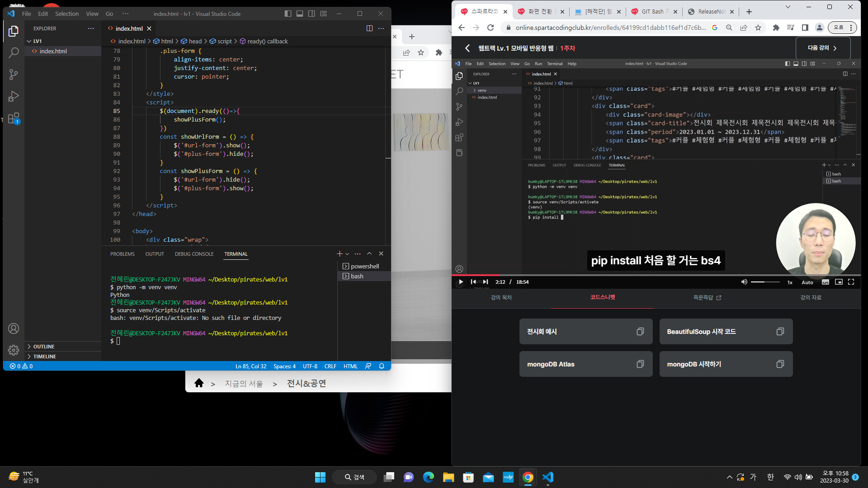868x488 pixels.
Task: Click the errors and warnings status indicator
Action: pos(21,366)
